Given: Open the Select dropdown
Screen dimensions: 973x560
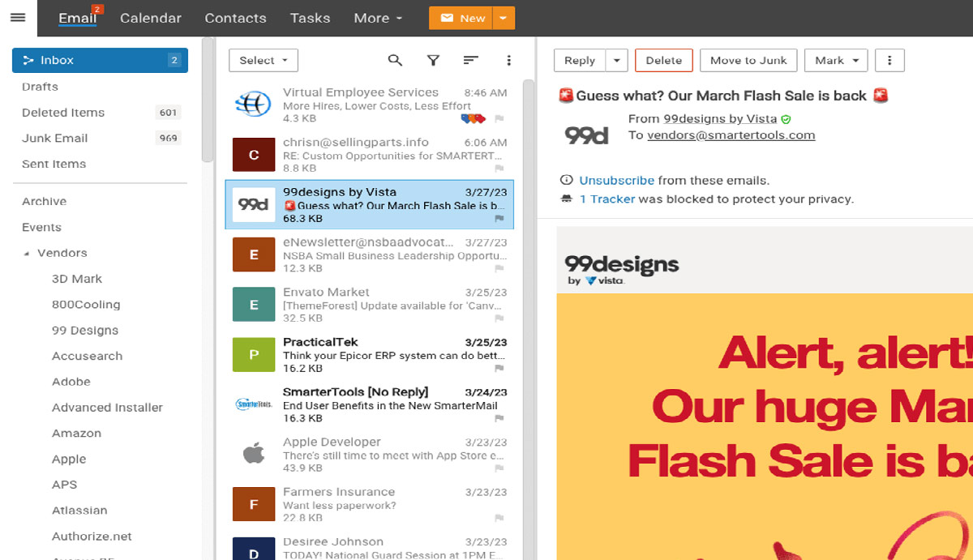Looking at the screenshot, I should (x=264, y=60).
